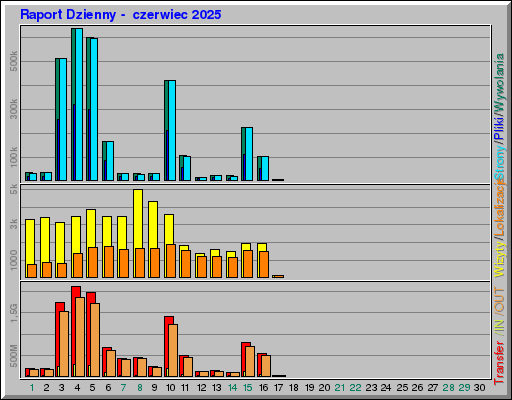Click the '1000' y-axis label
Image resolution: width=512 pixels, height=400 pixels.
(x=13, y=260)
